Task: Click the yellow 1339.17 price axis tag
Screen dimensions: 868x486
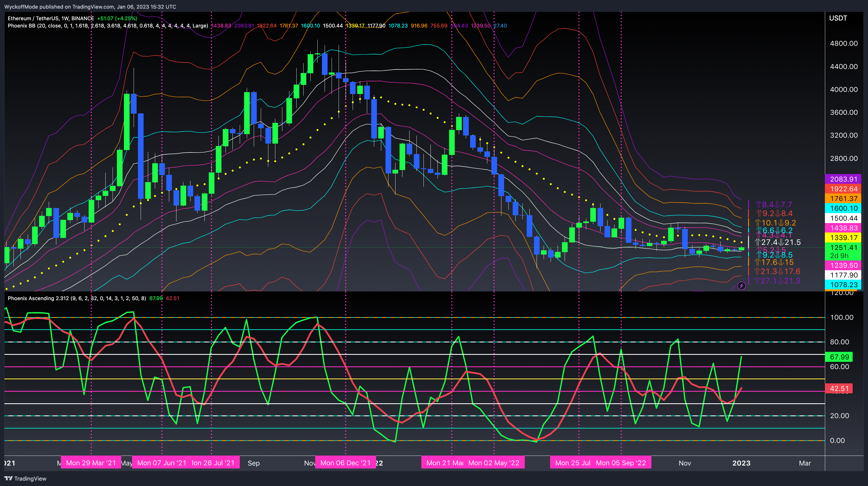Action: point(843,238)
